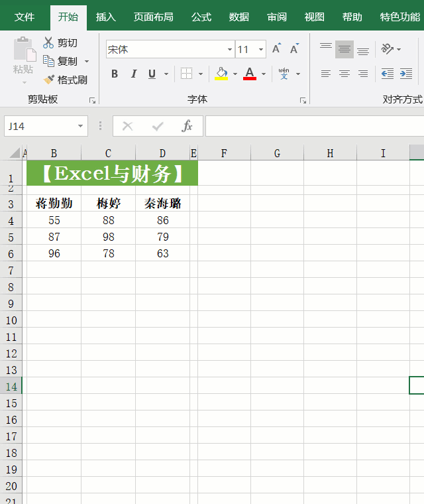Open text orientation dropdown arrow
The width and height of the screenshot is (424, 504).
coord(399,49)
